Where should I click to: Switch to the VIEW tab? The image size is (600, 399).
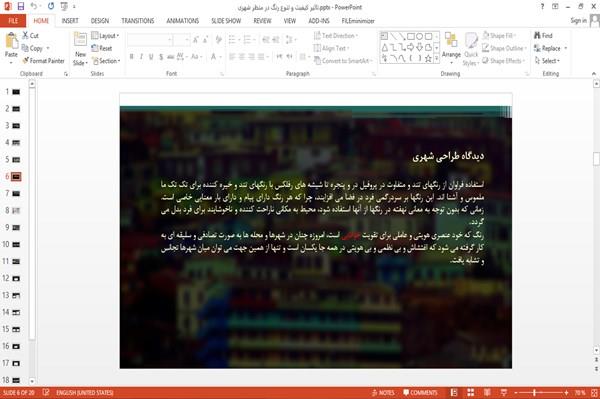(290, 21)
